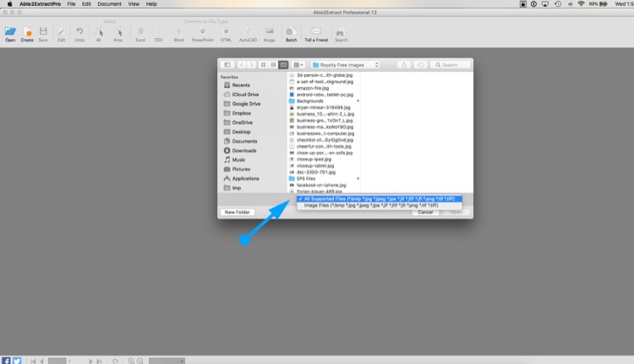Click the convert to Excel icon
This screenshot has height=364, width=634.
(x=140, y=31)
